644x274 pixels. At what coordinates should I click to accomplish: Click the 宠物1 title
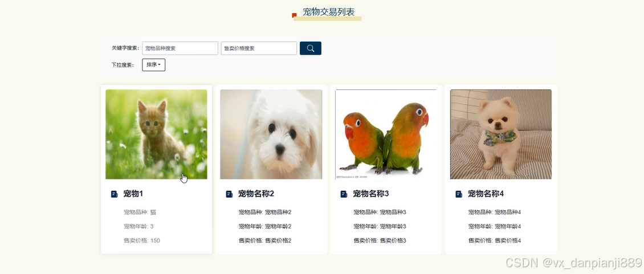(x=133, y=194)
